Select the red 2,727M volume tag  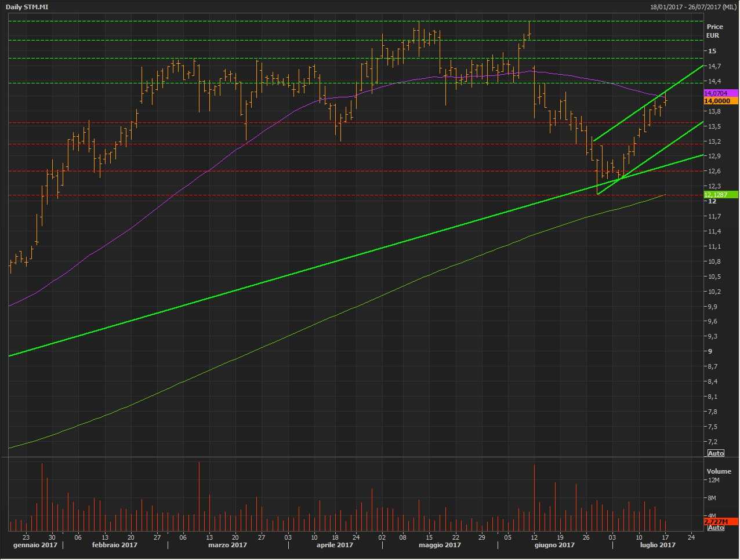720,522
